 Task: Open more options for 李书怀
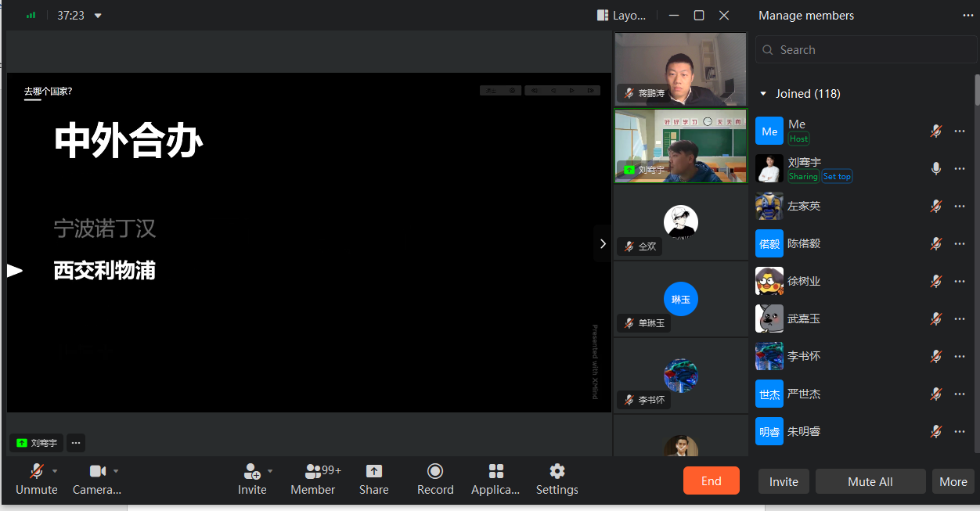(960, 356)
